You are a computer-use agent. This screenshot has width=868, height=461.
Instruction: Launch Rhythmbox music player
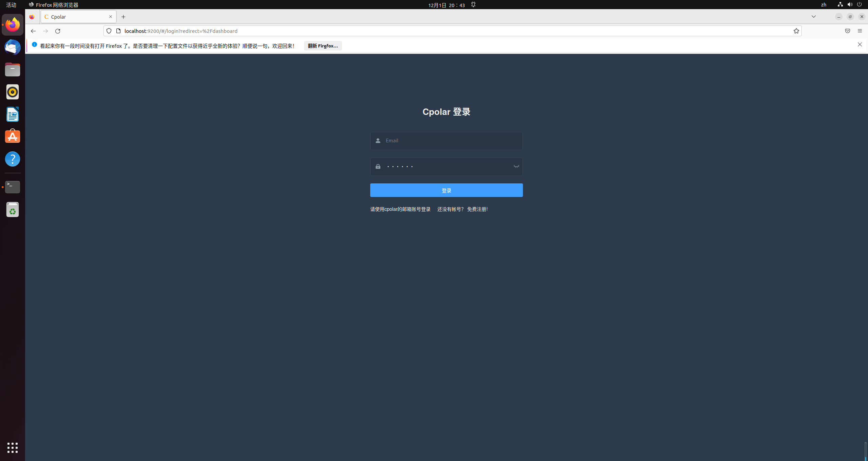[x=13, y=92]
